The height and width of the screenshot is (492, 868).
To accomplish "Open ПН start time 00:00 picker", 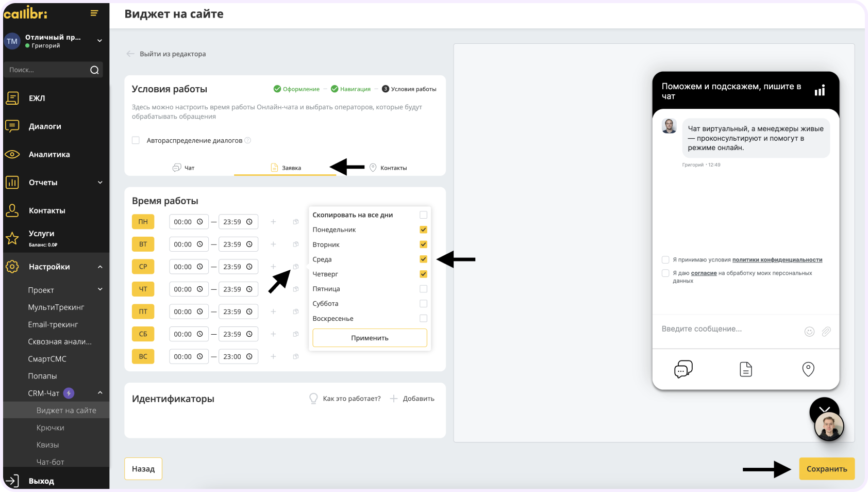I will [x=189, y=222].
